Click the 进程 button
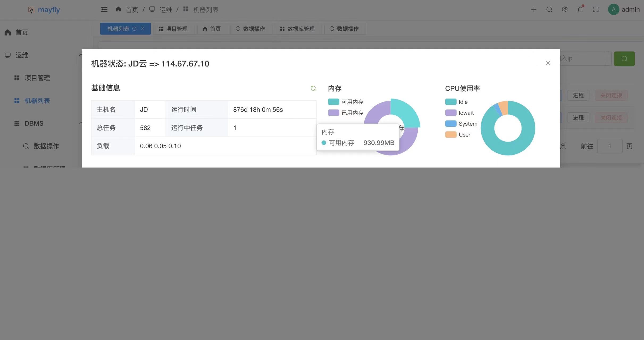 coord(578,95)
